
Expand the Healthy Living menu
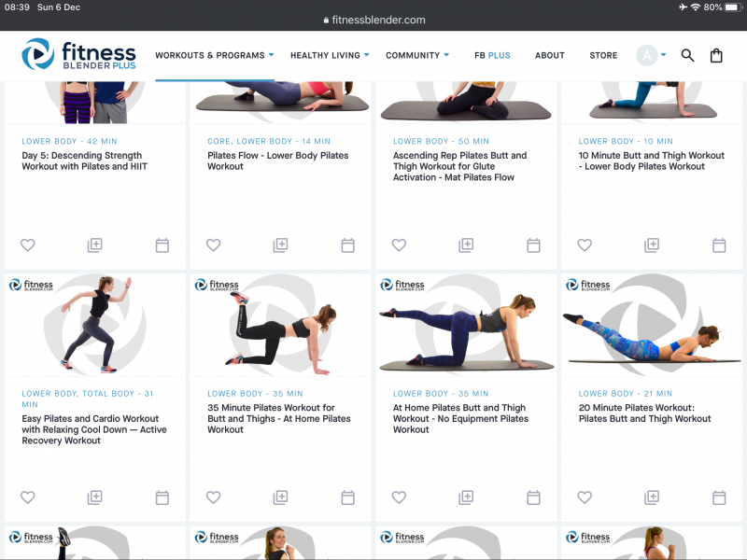(330, 55)
